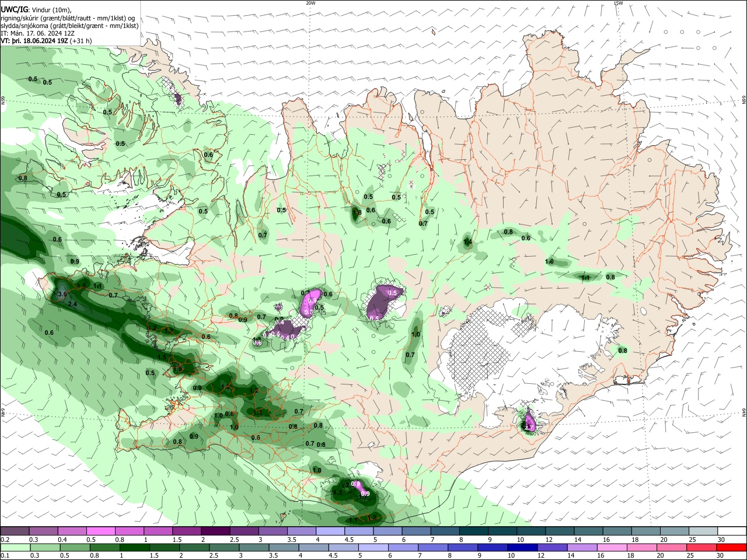This screenshot has width=747, height=560.
Task: Click the bold UWC/IG title text
Action: pos(13,10)
